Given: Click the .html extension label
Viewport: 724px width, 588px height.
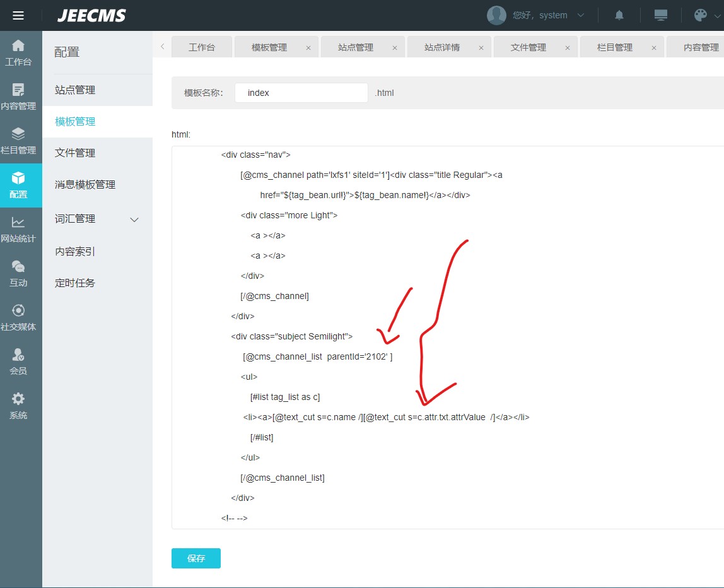Looking at the screenshot, I should pos(384,93).
